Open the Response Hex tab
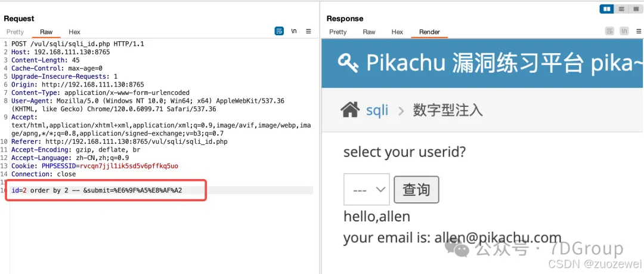Screen dimensions: 644x274 click(397, 32)
